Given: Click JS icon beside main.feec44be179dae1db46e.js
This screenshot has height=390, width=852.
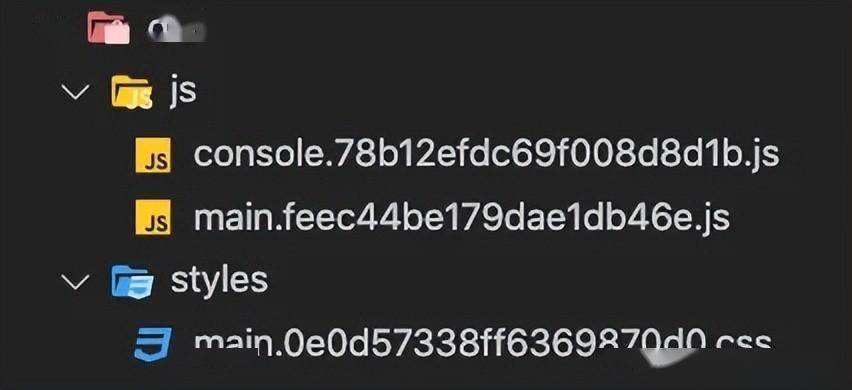Looking at the screenshot, I should pyautogui.click(x=153, y=217).
